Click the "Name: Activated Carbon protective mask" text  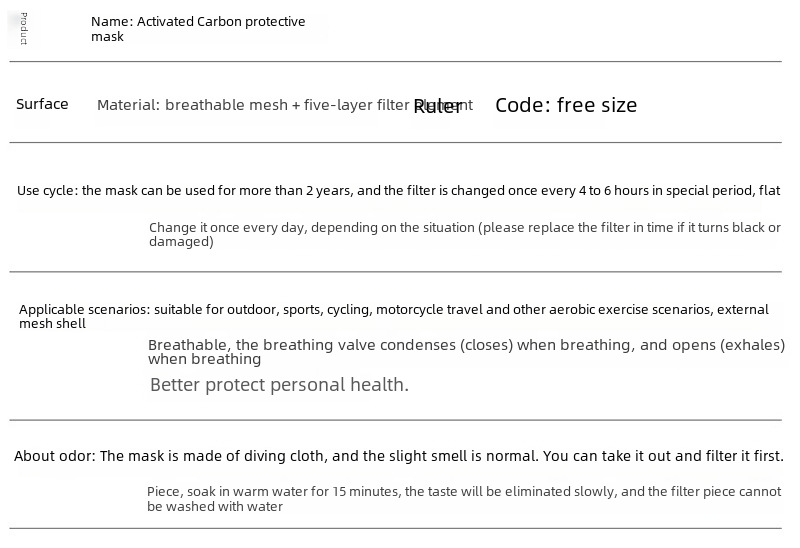(x=198, y=29)
